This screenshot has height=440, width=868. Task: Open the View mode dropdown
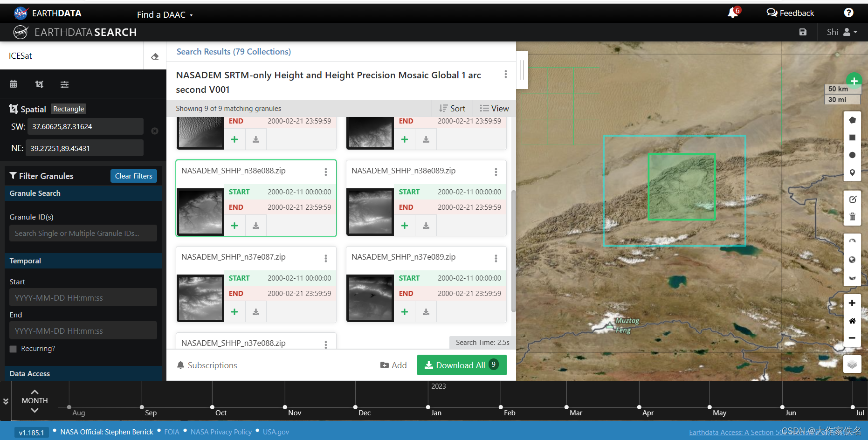coord(495,108)
